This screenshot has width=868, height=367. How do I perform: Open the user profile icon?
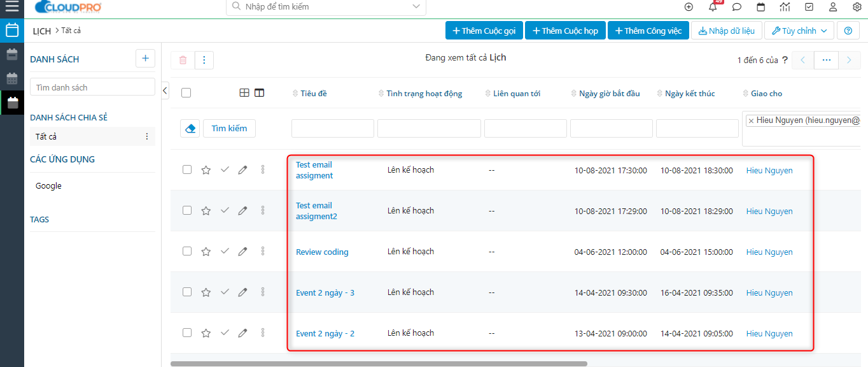point(833,7)
